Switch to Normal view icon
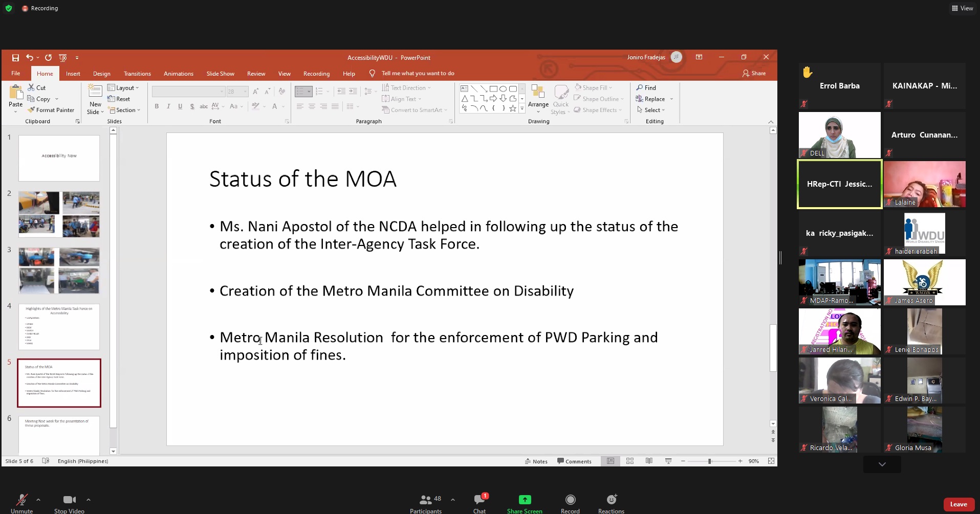 point(611,461)
